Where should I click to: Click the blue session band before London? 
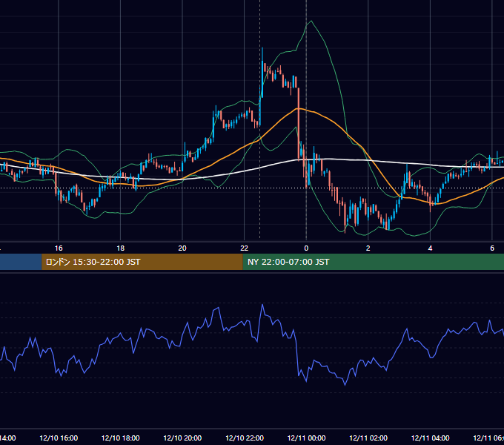(21, 262)
